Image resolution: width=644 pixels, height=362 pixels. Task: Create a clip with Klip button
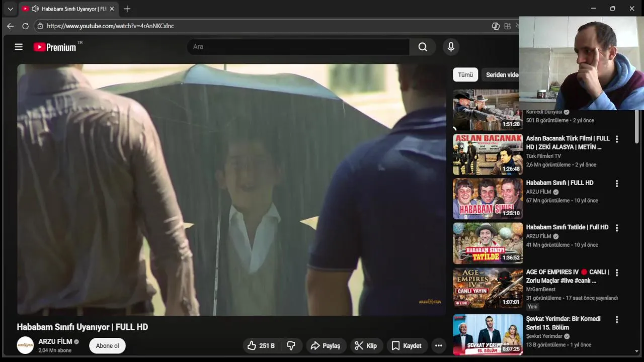366,345
